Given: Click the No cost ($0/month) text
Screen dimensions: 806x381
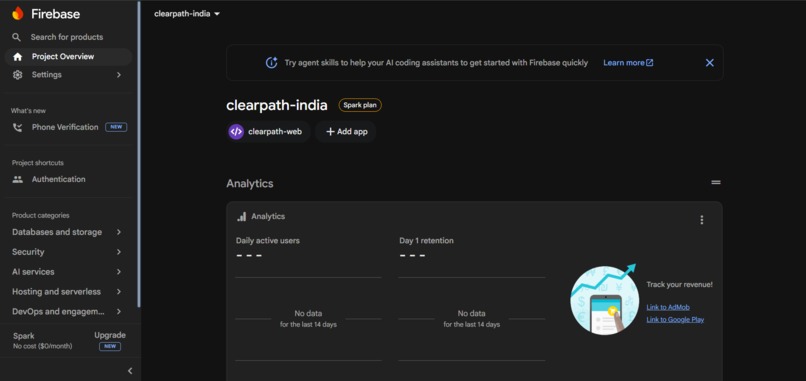Looking at the screenshot, I should (43, 347).
